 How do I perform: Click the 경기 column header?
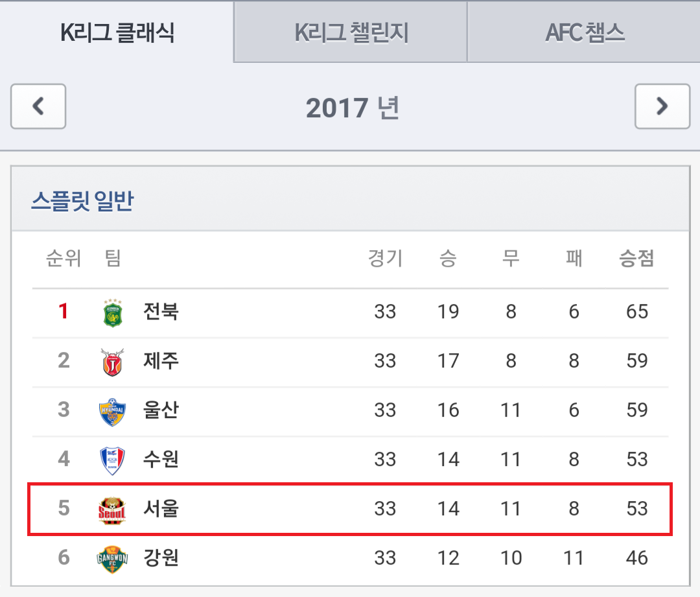385,258
